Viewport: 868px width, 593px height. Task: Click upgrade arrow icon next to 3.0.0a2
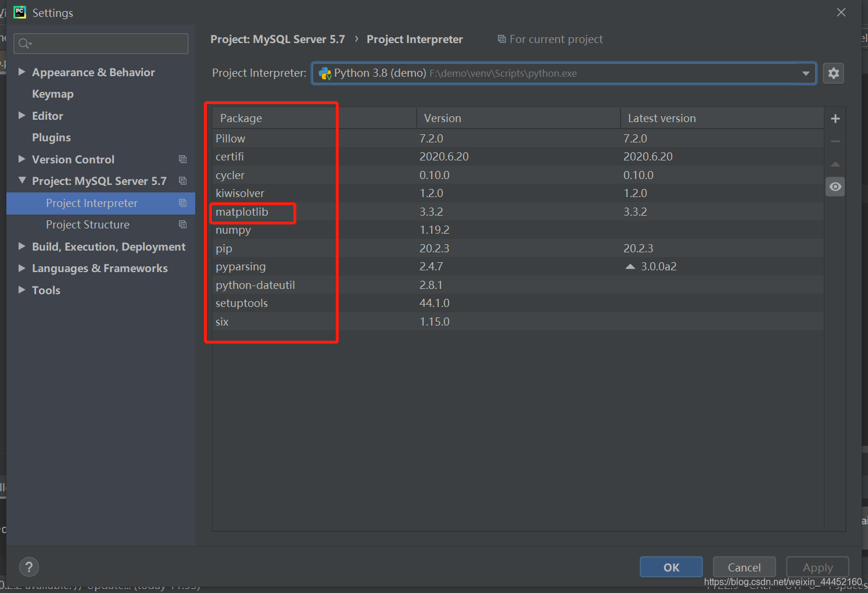tap(630, 266)
